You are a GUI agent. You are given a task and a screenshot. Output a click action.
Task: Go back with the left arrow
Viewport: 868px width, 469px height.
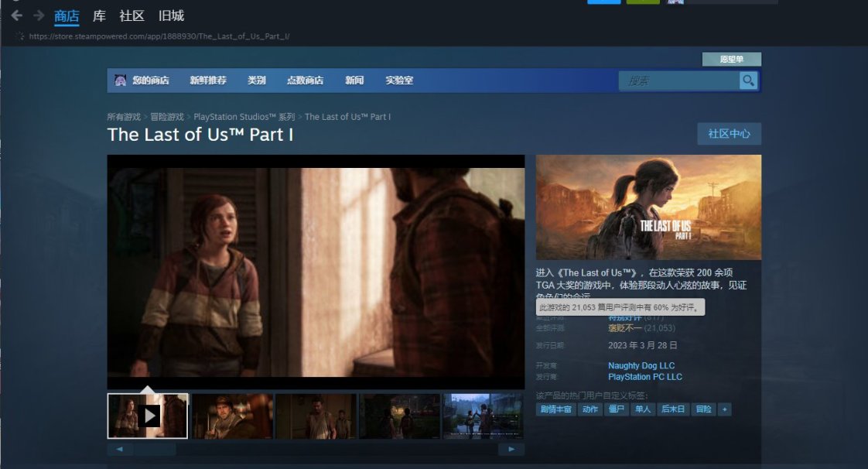coord(16,15)
